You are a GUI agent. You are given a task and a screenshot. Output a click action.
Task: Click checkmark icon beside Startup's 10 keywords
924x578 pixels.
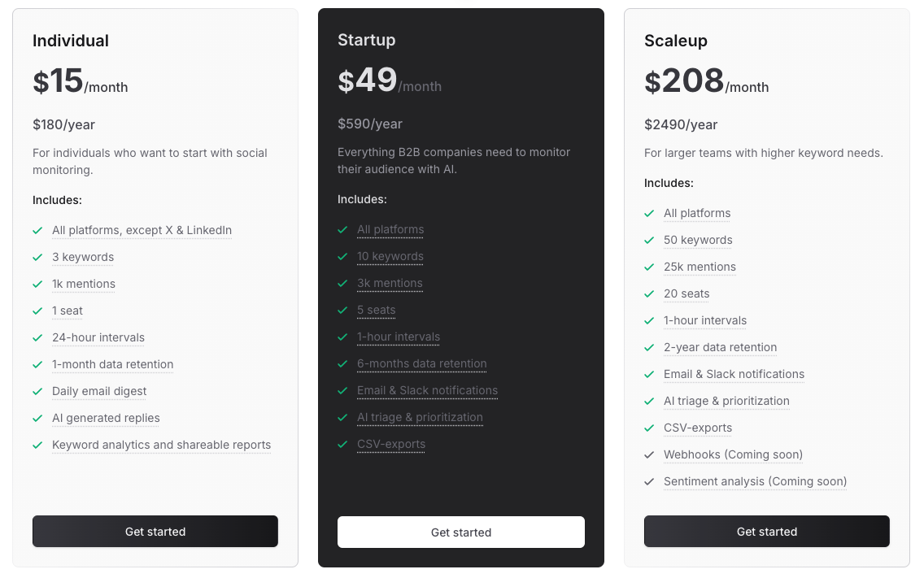point(342,257)
